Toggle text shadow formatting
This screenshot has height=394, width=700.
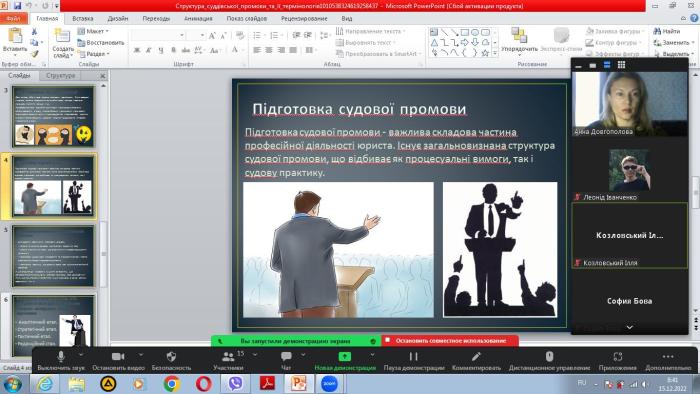[x=173, y=50]
